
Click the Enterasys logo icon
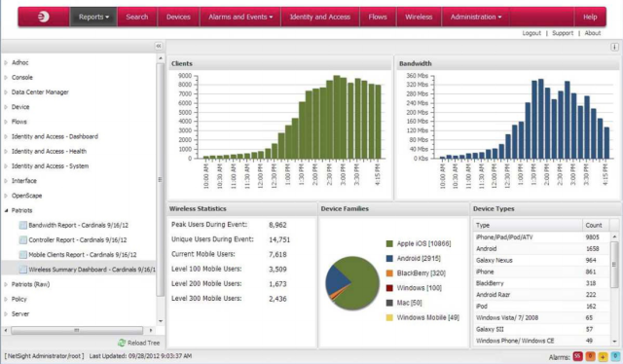pyautogui.click(x=43, y=17)
